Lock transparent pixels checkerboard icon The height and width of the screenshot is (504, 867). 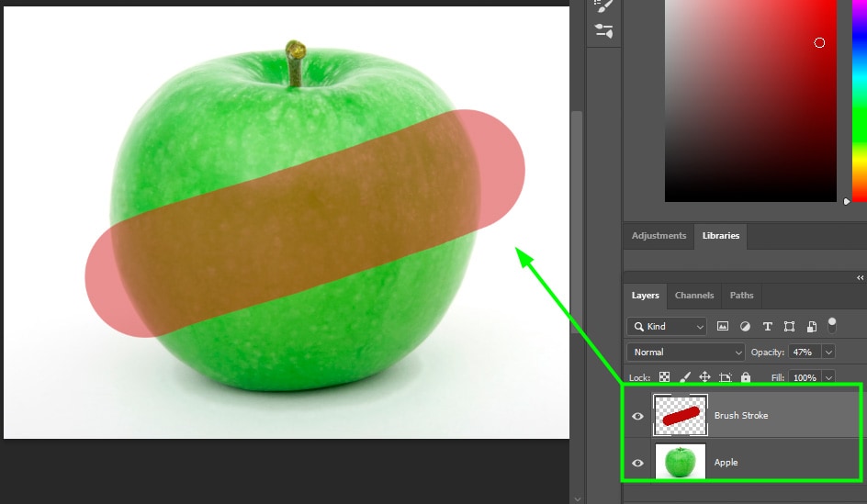pyautogui.click(x=665, y=377)
